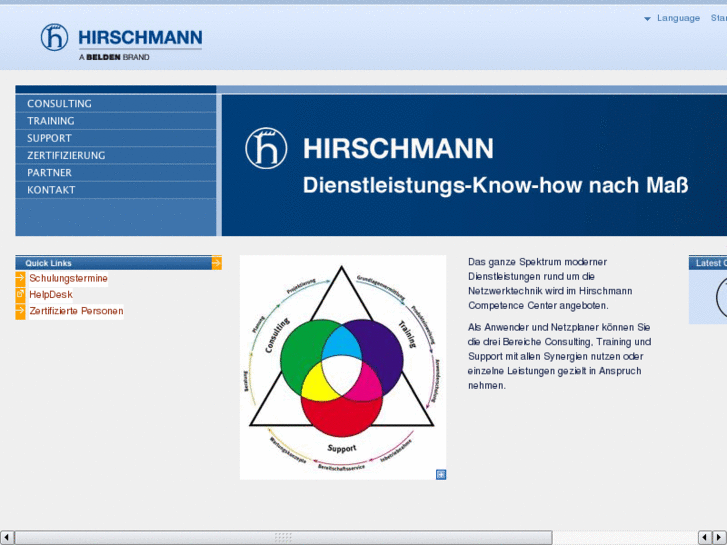Open the Consulting menu item
Viewport: 727px width, 545px height.
[59, 104]
